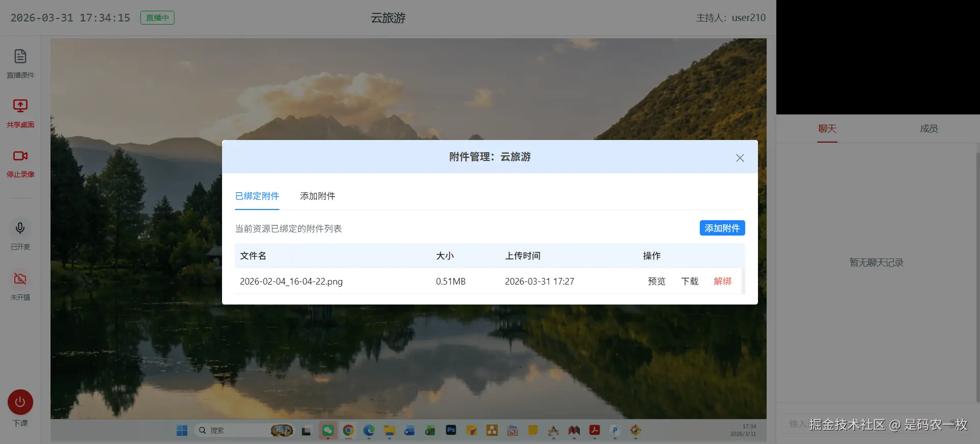Viewport: 980px width, 444px height.
Task: Click the Excel icon in shared taskbar
Action: point(430,431)
